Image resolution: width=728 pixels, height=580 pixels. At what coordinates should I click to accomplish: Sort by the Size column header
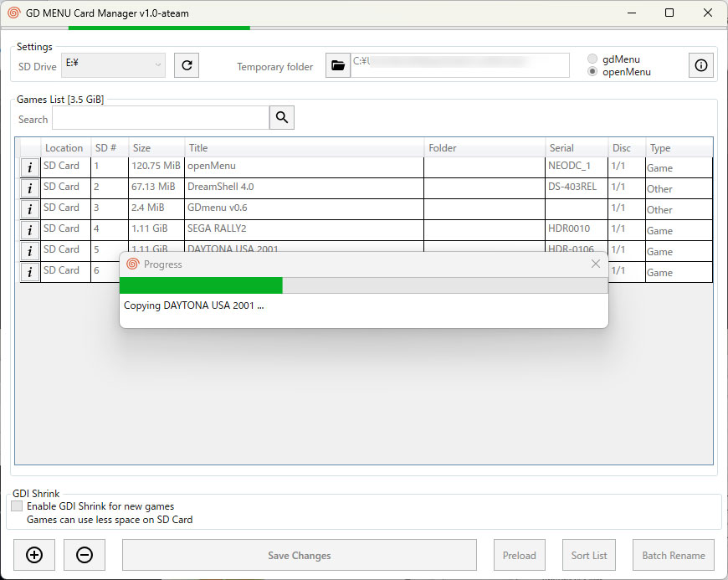[x=156, y=148]
